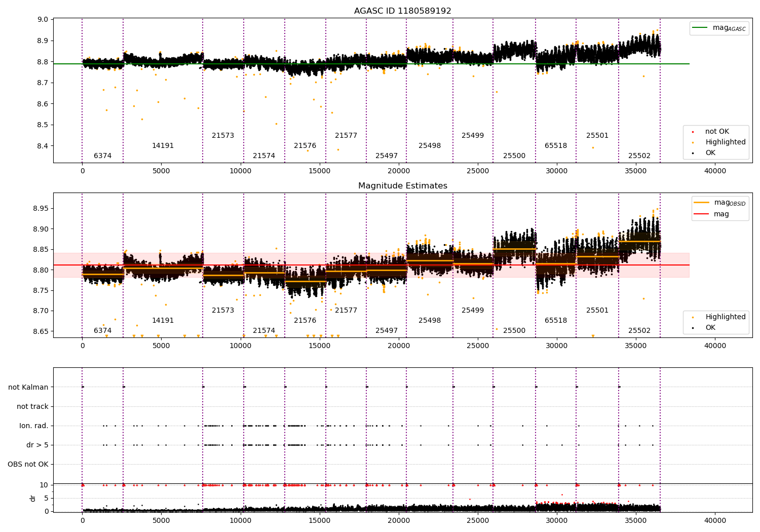Click OBSID label 21576 in the top plot
Screen dimensions: 760x532
point(305,146)
